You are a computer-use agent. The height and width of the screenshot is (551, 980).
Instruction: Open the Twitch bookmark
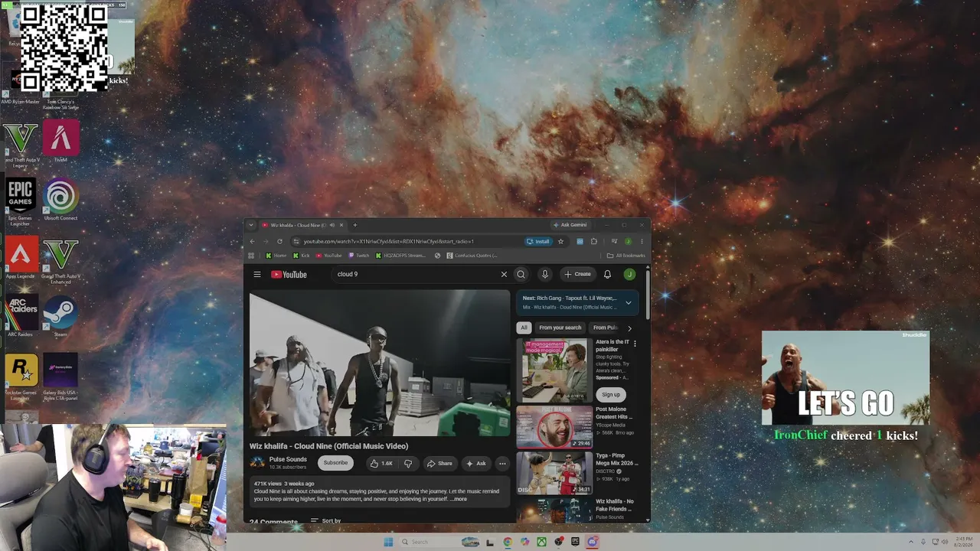pyautogui.click(x=359, y=256)
